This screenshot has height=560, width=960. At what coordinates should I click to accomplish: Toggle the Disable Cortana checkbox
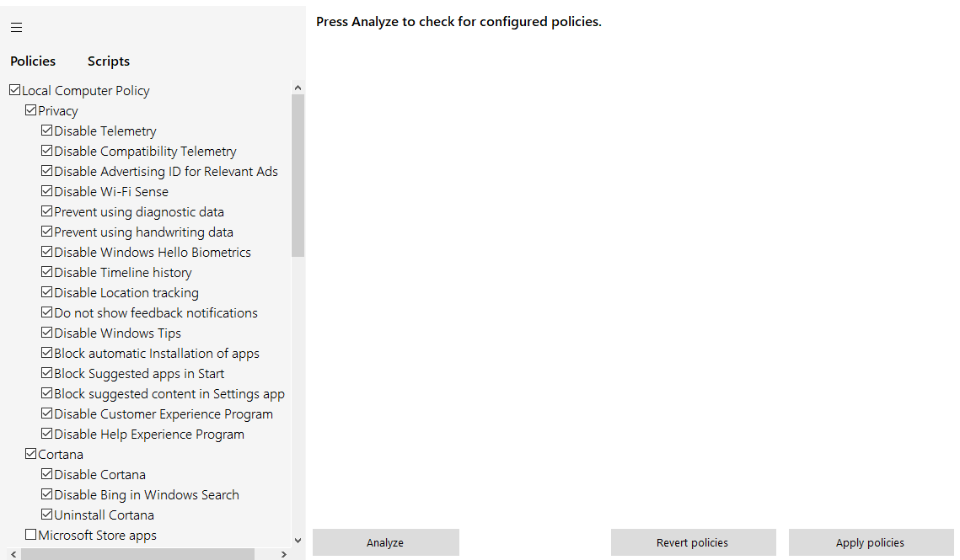(x=46, y=474)
